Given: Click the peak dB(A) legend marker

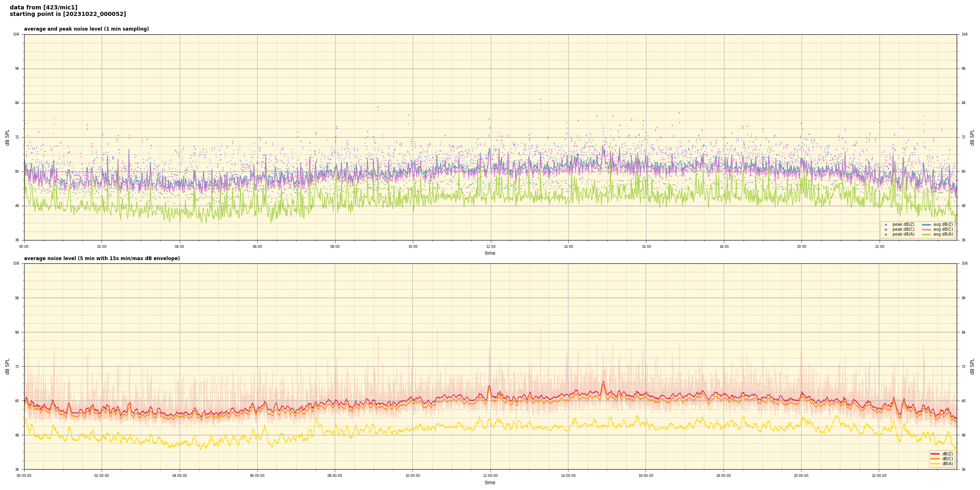Looking at the screenshot, I should click(x=886, y=234).
